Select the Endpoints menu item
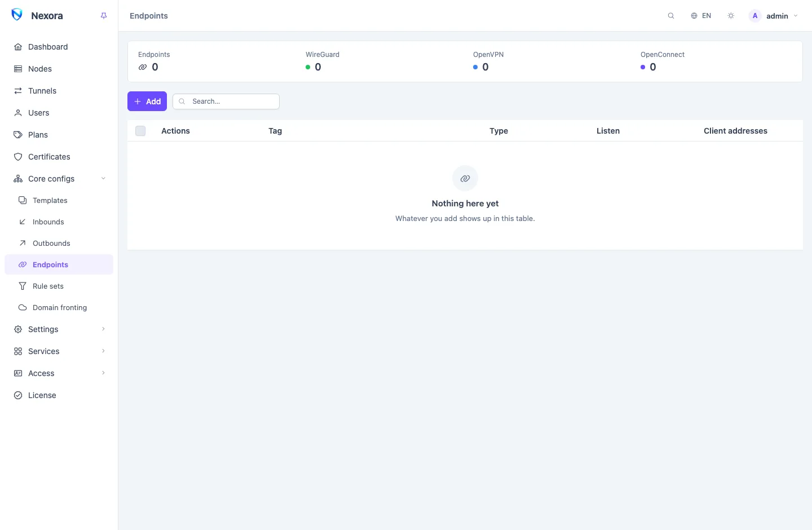Screen dimensions: 812x530 click(59, 264)
